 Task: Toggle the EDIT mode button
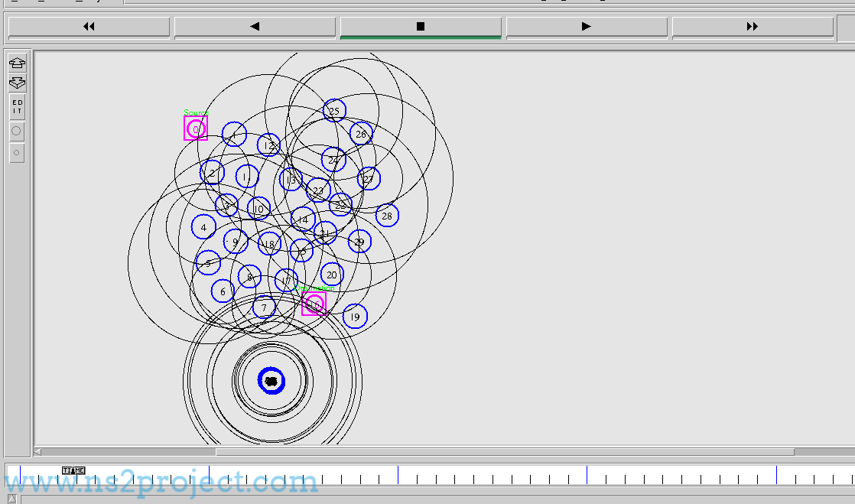click(x=17, y=107)
